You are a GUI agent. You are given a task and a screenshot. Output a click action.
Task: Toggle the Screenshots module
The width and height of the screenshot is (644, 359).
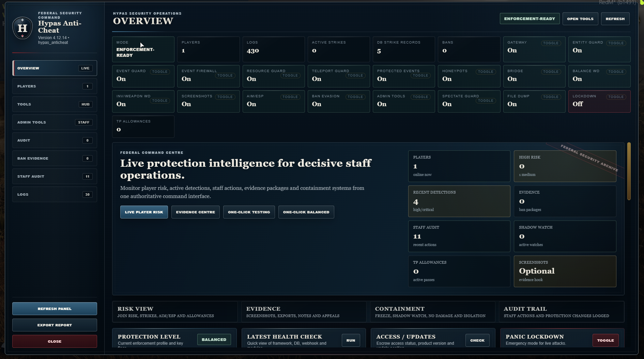point(225,97)
